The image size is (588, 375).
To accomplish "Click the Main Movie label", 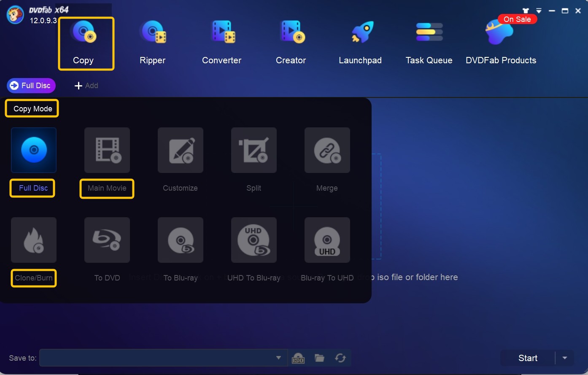I will tap(107, 188).
